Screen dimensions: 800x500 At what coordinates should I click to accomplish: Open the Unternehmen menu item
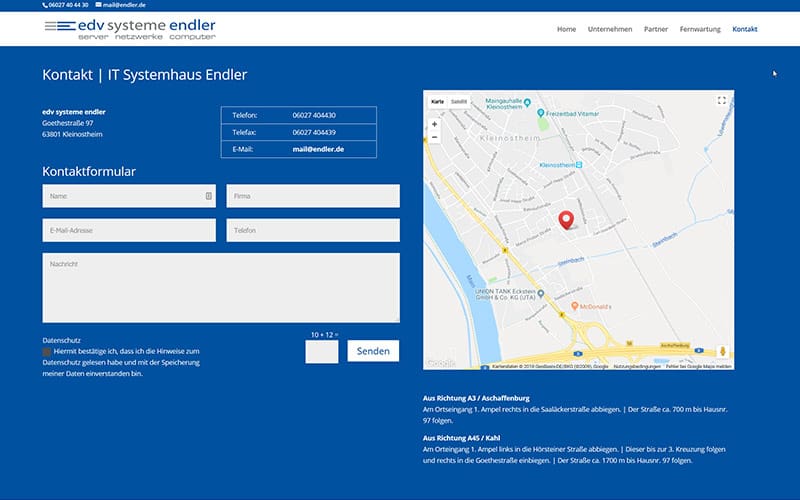[x=610, y=29]
